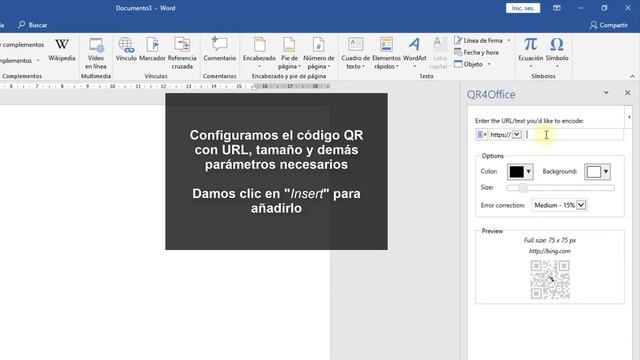Viewport: 640px width, 360px height.
Task: Add a new Comentario
Action: (220, 50)
